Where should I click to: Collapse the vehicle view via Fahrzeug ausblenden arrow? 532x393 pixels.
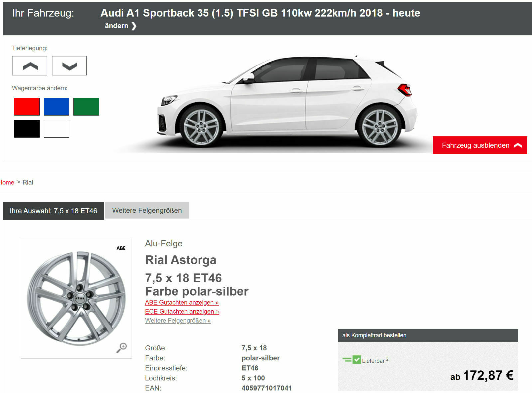click(518, 145)
